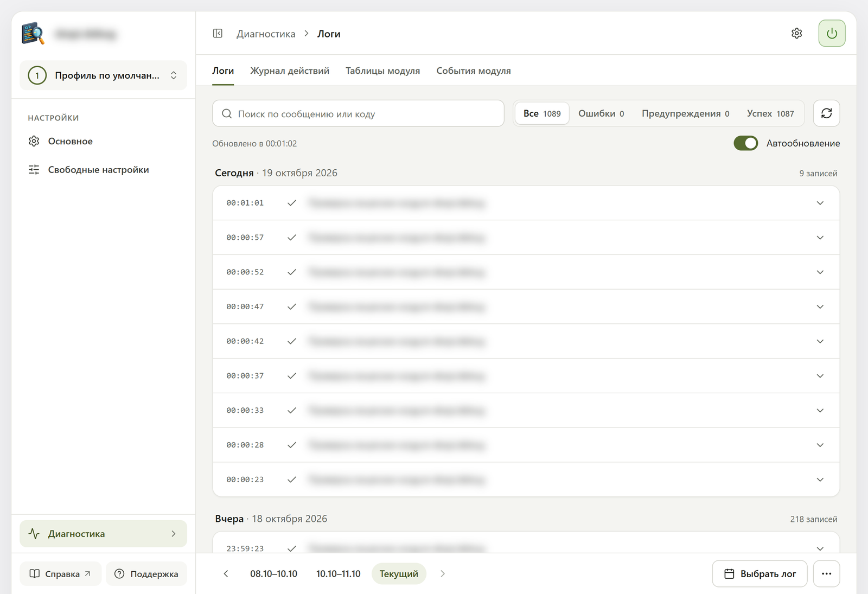This screenshot has width=868, height=594.
Task: Filter logs by Ошибки
Action: point(601,113)
